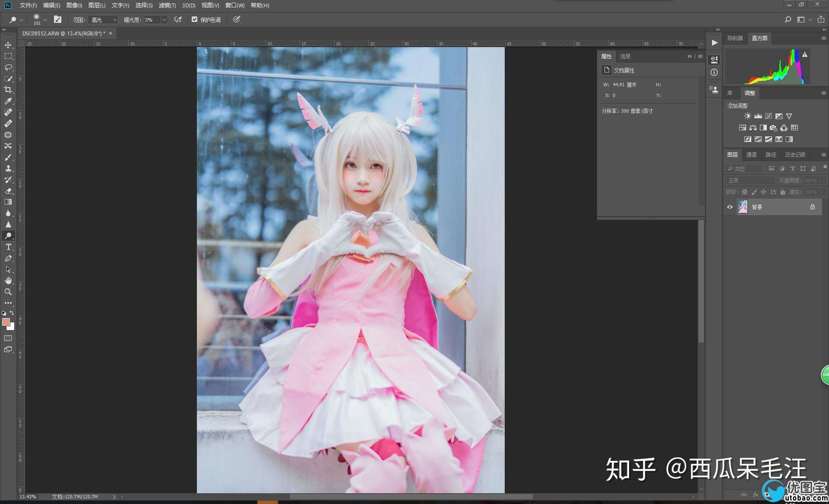829x504 pixels.
Task: Open the 图像(I) menu
Action: pos(74,5)
